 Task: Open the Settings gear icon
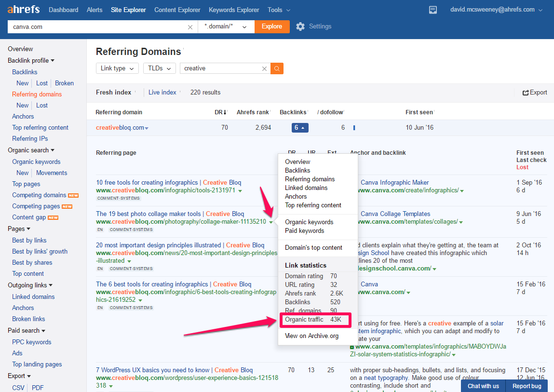pos(300,27)
